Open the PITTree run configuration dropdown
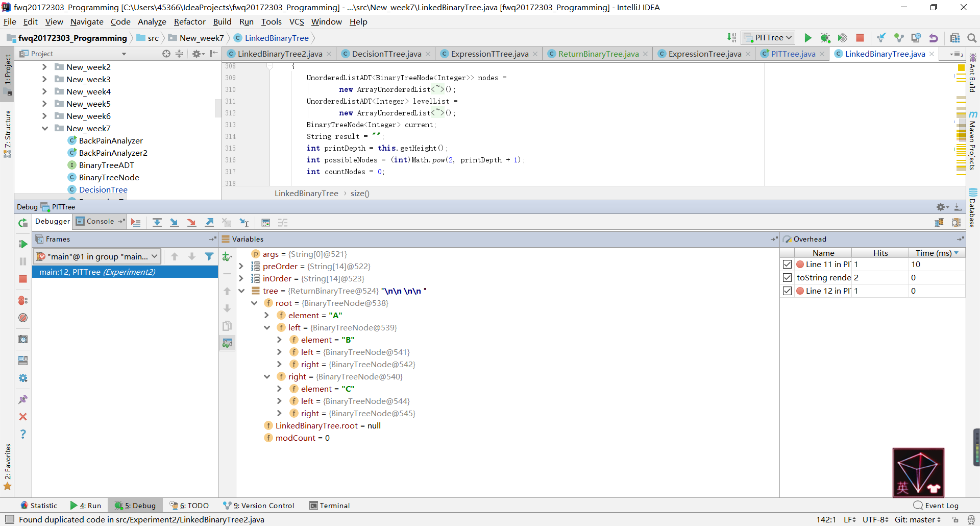 coord(769,38)
